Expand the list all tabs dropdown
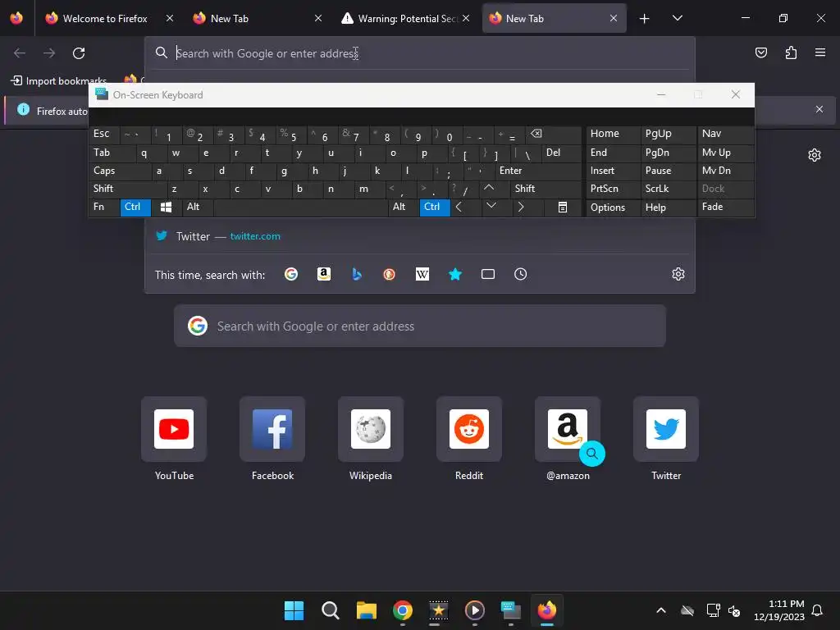Viewport: 840px width, 630px height. point(677,18)
